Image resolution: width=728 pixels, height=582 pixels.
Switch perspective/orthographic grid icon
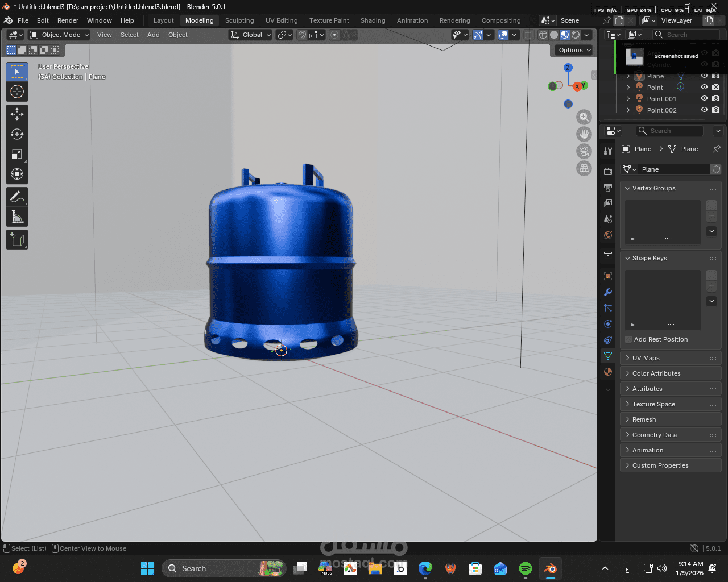tap(584, 168)
